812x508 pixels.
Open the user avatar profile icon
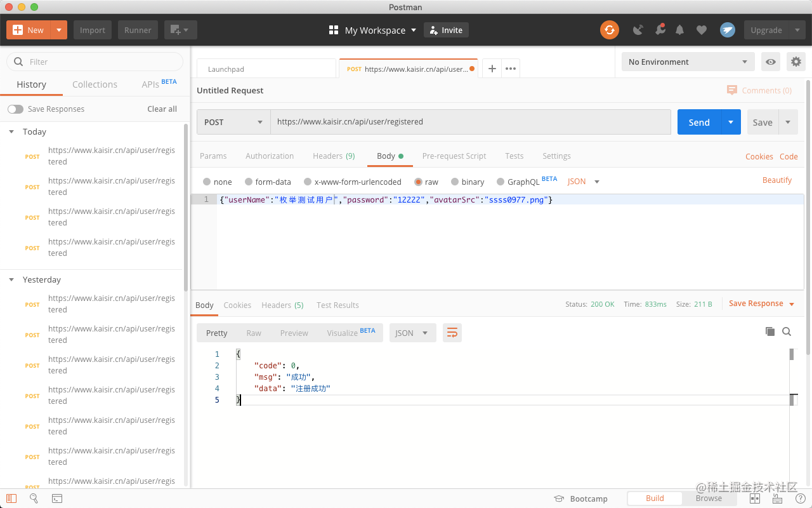click(x=728, y=30)
